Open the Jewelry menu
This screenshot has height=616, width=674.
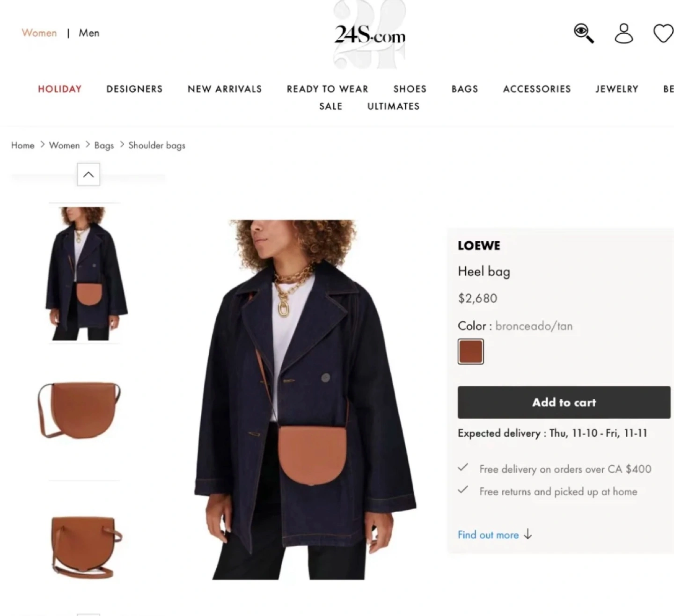pos(617,88)
